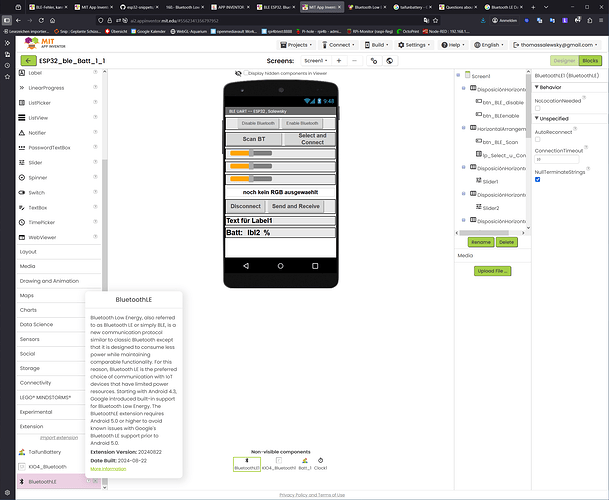This screenshot has width=609, height=500.
Task: Expand the Sensors palette category
Action: (30, 339)
